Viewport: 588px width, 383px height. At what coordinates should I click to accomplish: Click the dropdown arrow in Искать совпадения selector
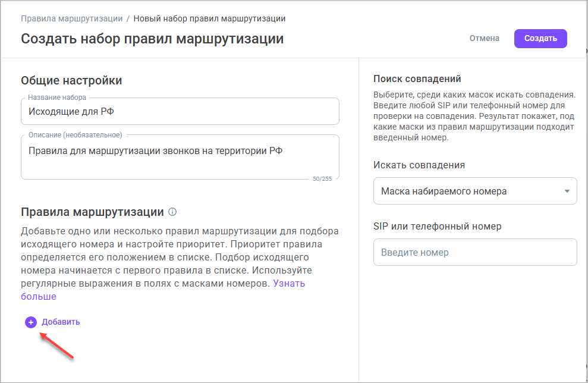pyautogui.click(x=567, y=191)
